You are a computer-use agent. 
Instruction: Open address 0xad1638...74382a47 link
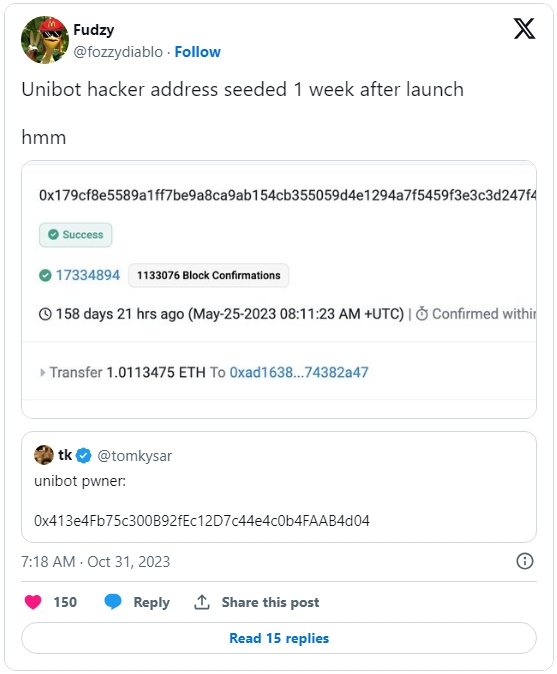point(299,372)
